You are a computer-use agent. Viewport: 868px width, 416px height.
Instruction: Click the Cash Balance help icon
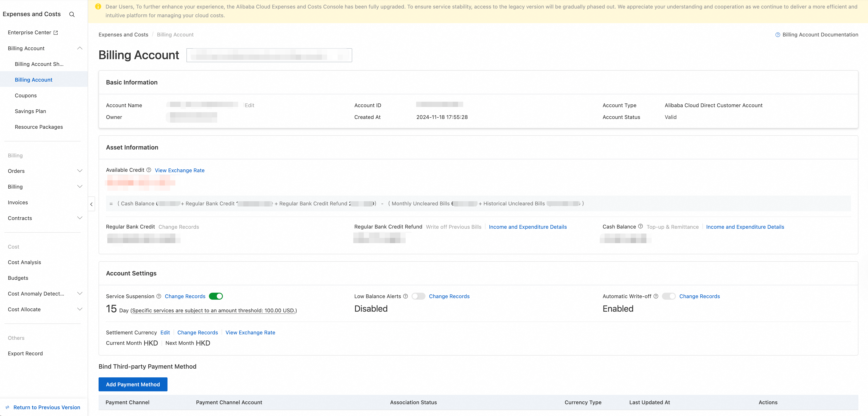[640, 227]
